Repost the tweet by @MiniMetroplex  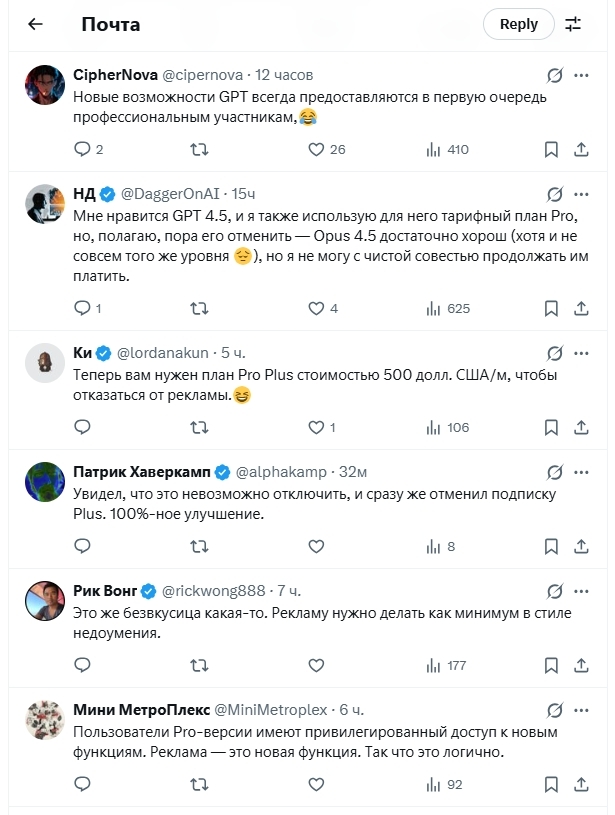pos(199,784)
